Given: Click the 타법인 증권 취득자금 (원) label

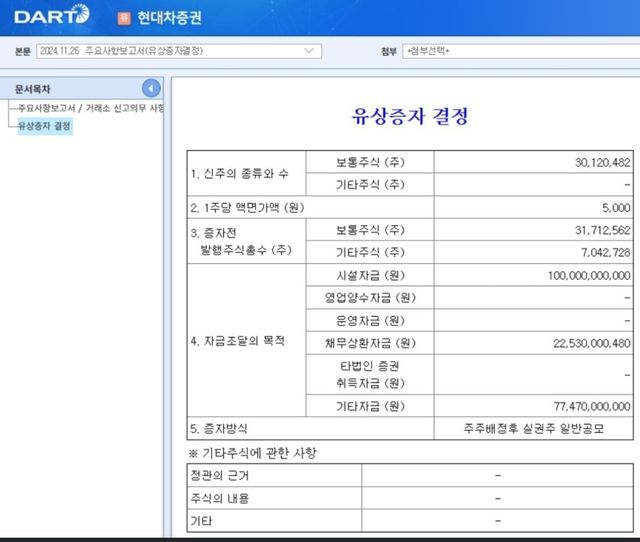Looking at the screenshot, I should point(370,374).
